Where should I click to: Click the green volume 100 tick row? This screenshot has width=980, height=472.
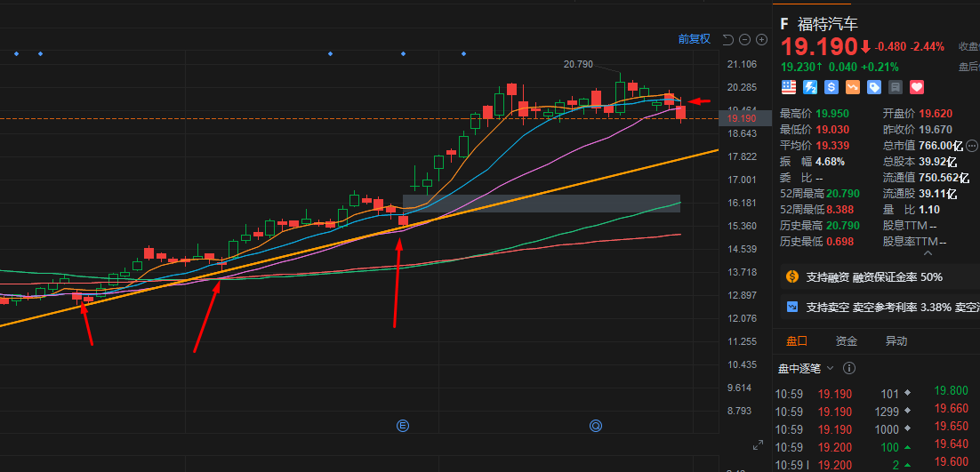(843, 447)
